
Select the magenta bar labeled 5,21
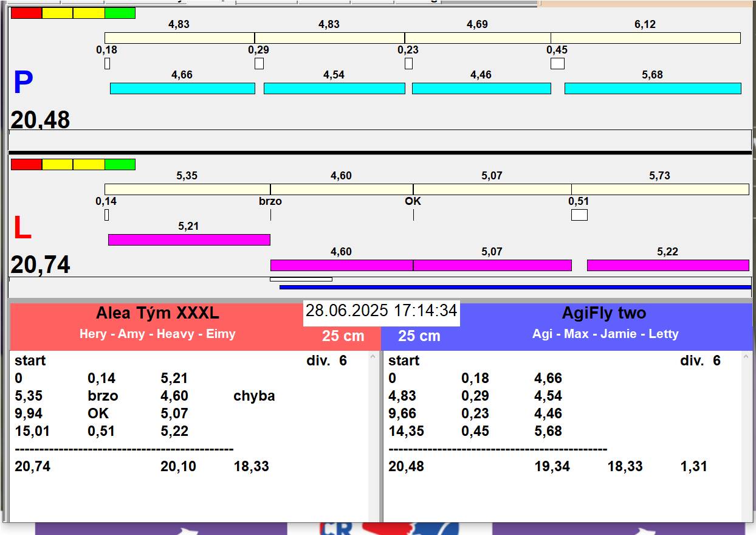tap(189, 240)
